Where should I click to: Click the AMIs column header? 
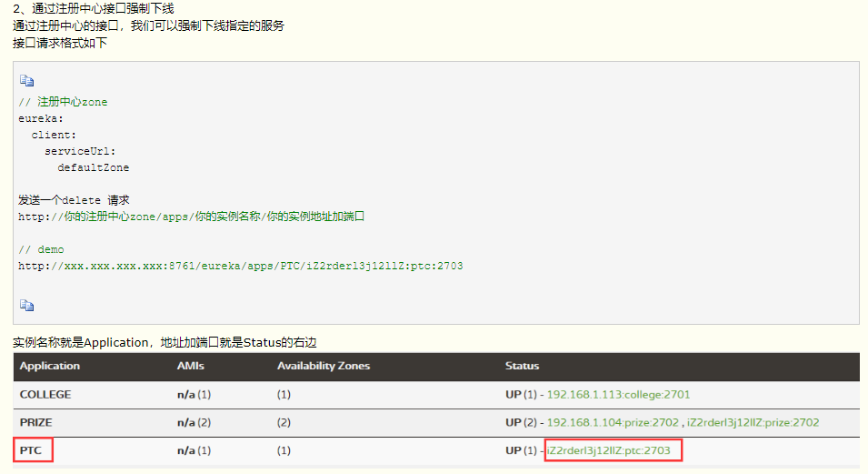click(191, 366)
